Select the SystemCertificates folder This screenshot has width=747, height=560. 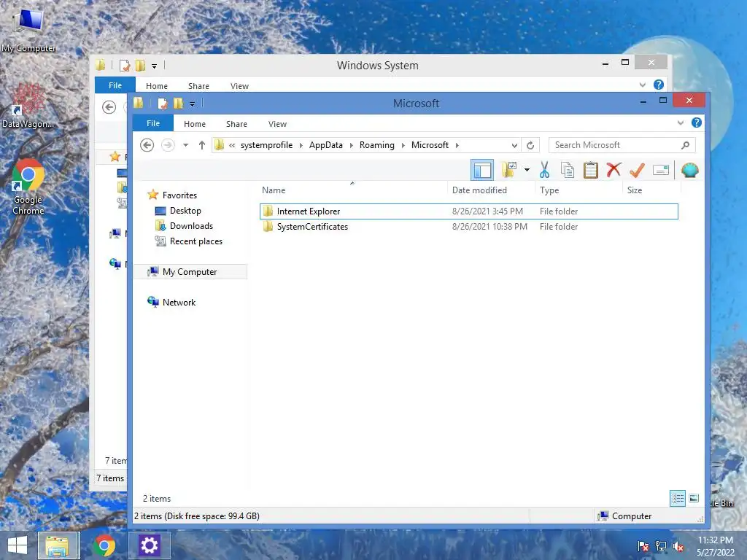(x=469, y=227)
